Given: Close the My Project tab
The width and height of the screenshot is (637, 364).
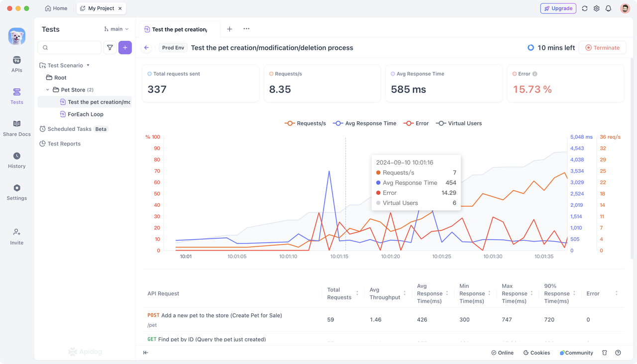Looking at the screenshot, I should click(x=120, y=8).
